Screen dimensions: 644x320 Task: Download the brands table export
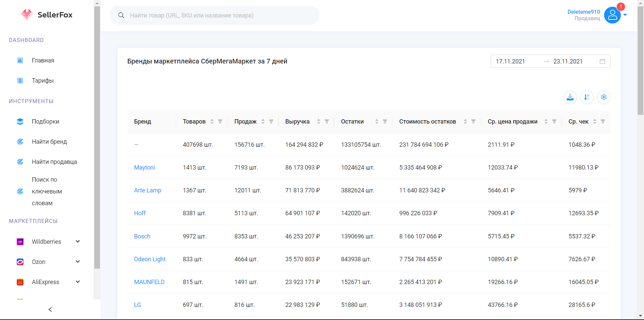pos(570,97)
